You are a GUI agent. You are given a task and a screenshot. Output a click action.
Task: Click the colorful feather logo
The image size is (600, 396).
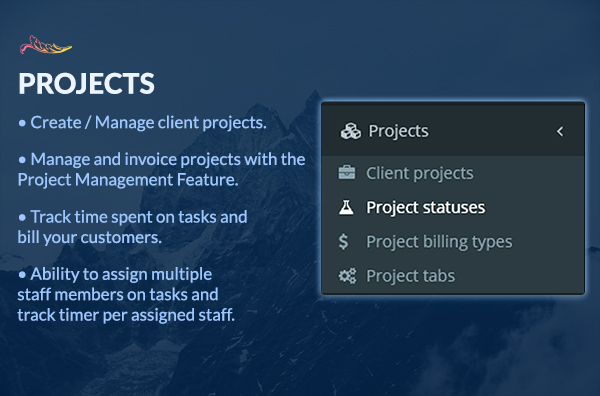[x=46, y=45]
